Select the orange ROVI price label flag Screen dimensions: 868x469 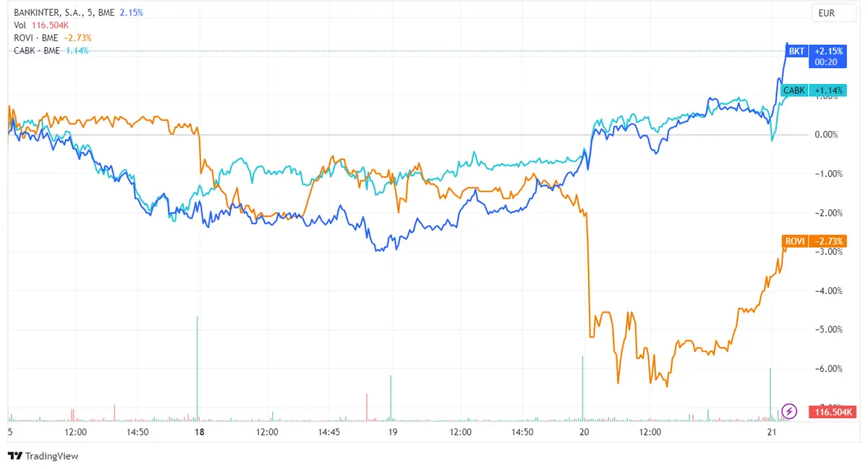pyautogui.click(x=795, y=241)
